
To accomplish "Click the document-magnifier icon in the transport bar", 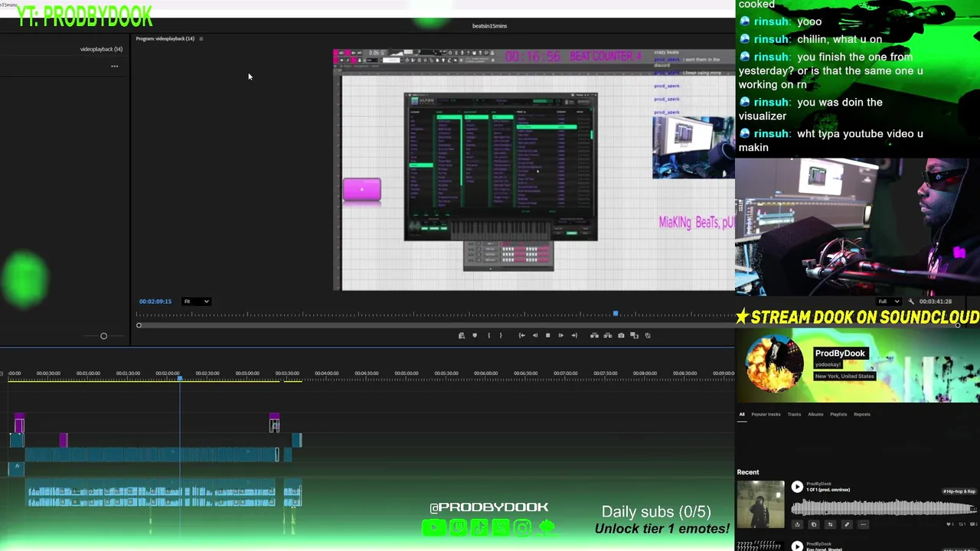I will pos(462,335).
